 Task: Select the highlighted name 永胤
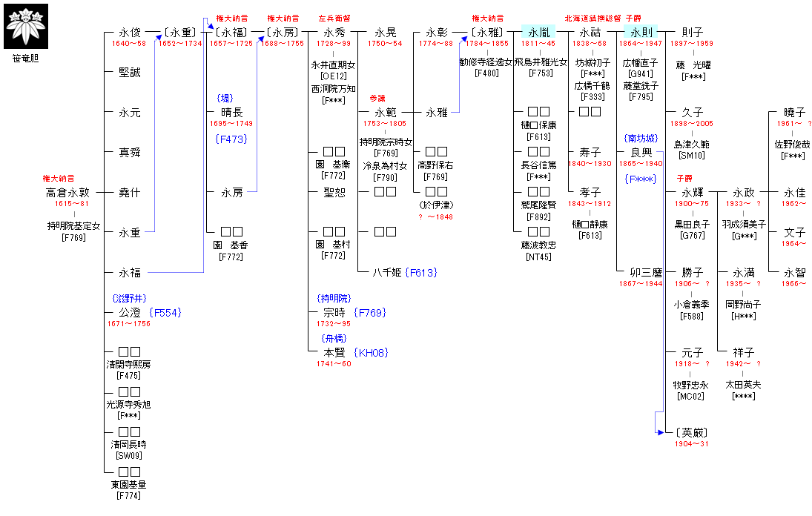(538, 33)
